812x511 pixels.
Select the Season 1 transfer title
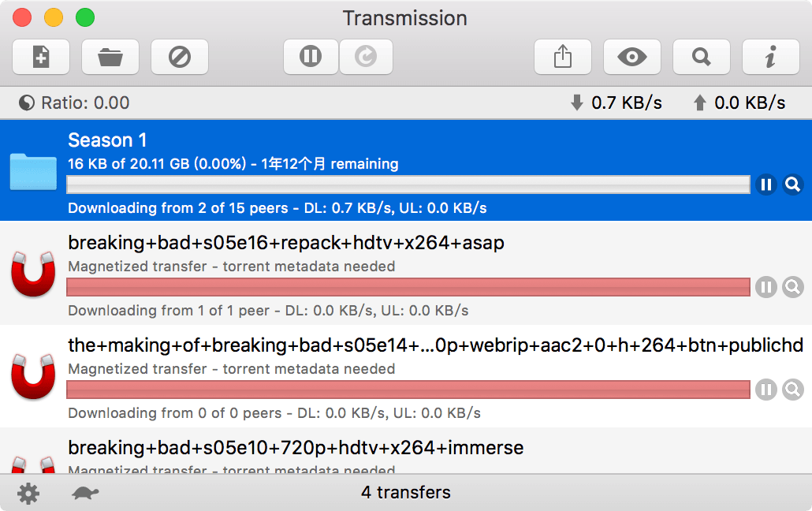tap(108, 140)
